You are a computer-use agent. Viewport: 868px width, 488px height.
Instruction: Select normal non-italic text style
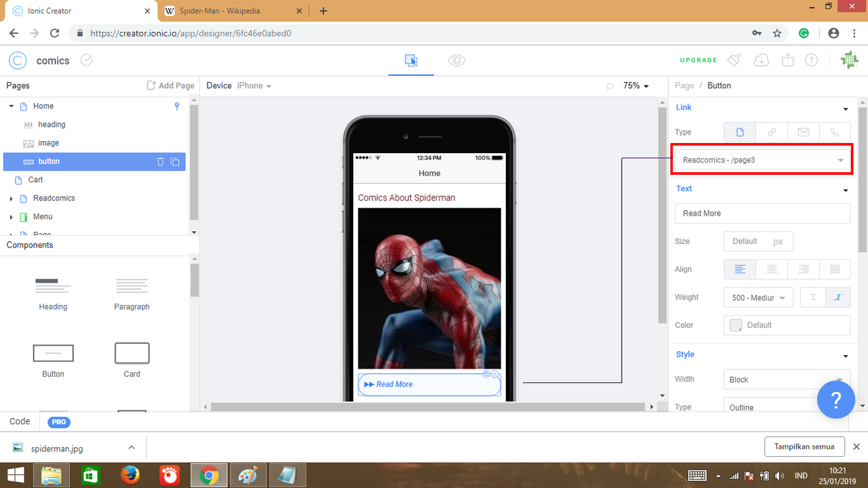(x=813, y=297)
